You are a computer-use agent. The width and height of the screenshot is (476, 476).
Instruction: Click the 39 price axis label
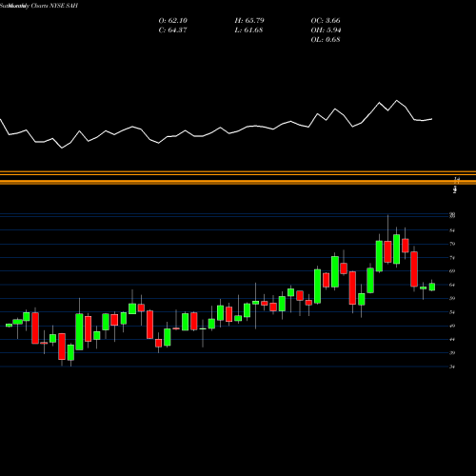(452, 353)
